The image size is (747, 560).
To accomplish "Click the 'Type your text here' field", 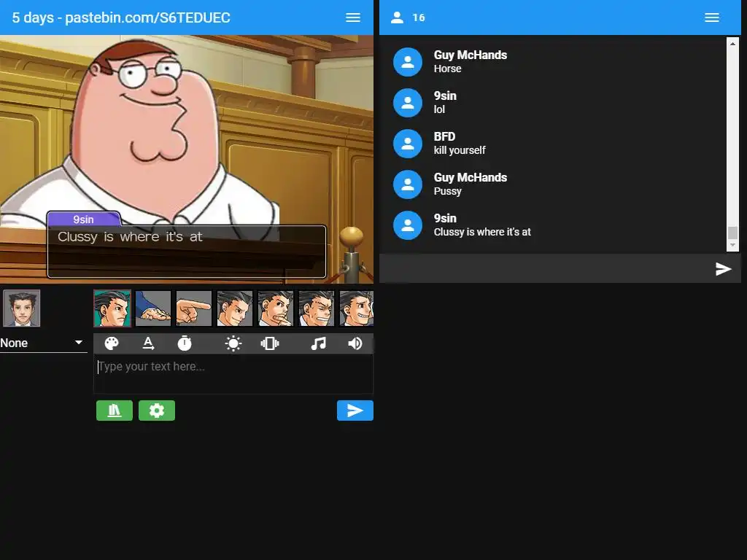I will [x=233, y=374].
